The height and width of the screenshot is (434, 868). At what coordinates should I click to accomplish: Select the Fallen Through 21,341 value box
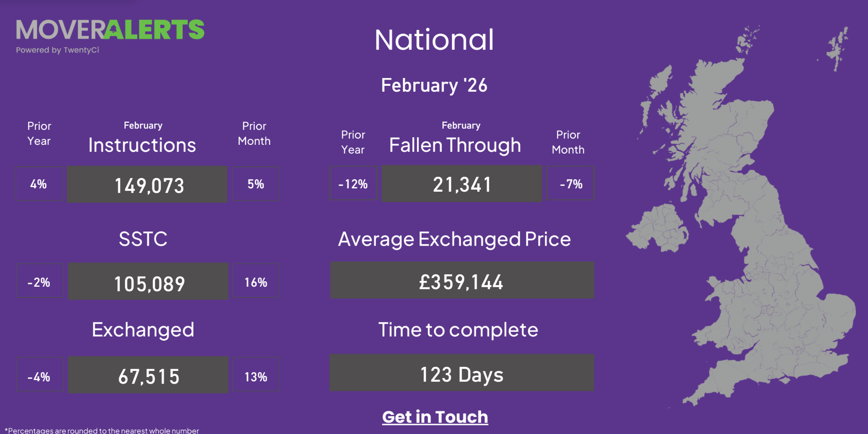[462, 184]
